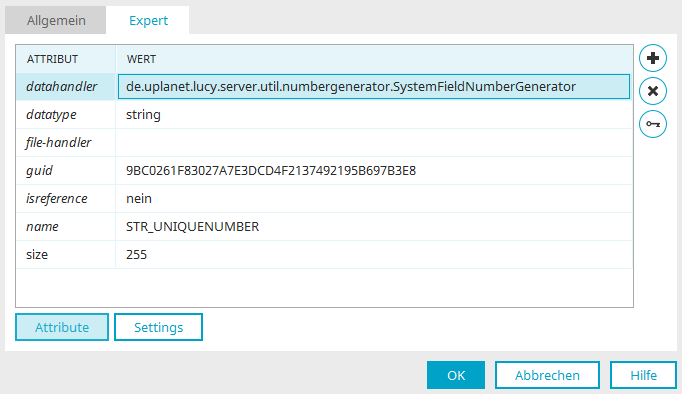Show the Attribute view
This screenshot has width=682, height=394.
pos(62,327)
